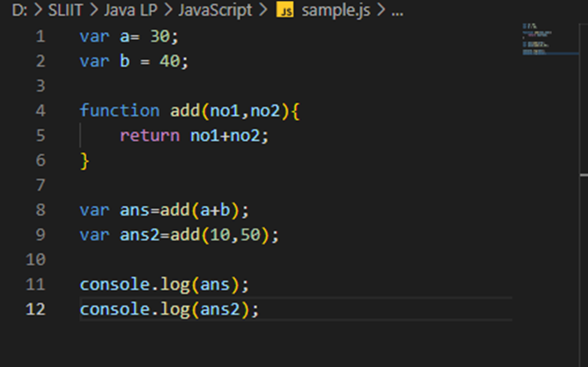The image size is (588, 367).
Task: Click 'no1+no2' on the return line
Action: tap(224, 136)
